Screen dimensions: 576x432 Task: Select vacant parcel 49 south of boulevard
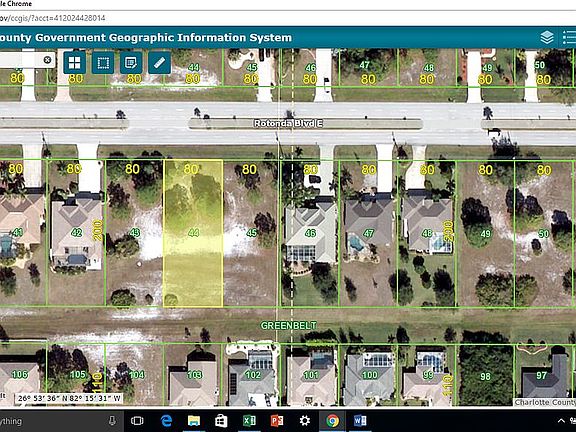coord(486,234)
